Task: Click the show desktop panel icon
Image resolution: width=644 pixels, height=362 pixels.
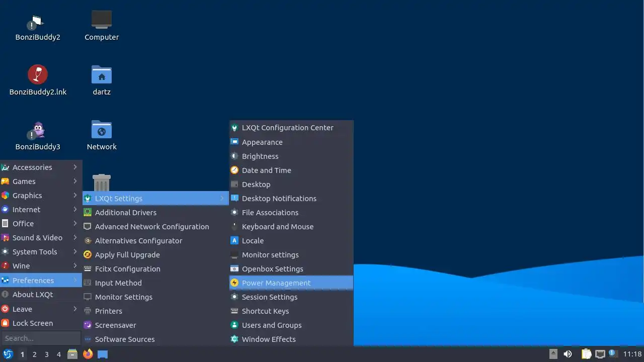Action: click(x=103, y=354)
